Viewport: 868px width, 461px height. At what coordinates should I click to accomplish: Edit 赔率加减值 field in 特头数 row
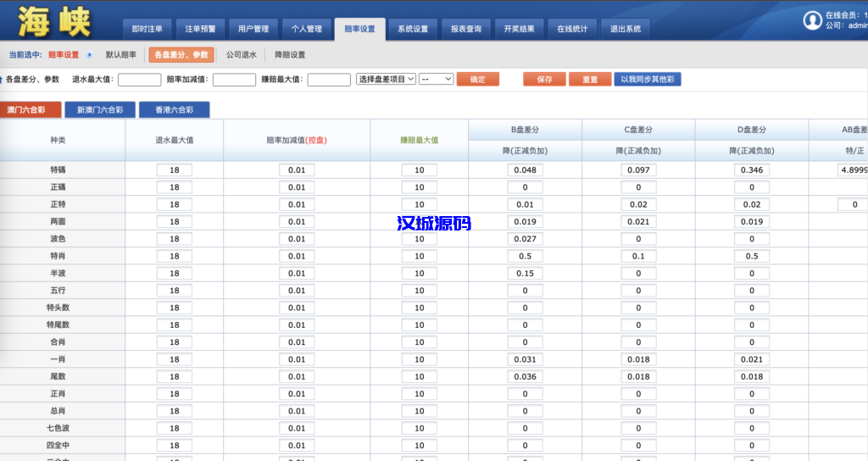[297, 307]
